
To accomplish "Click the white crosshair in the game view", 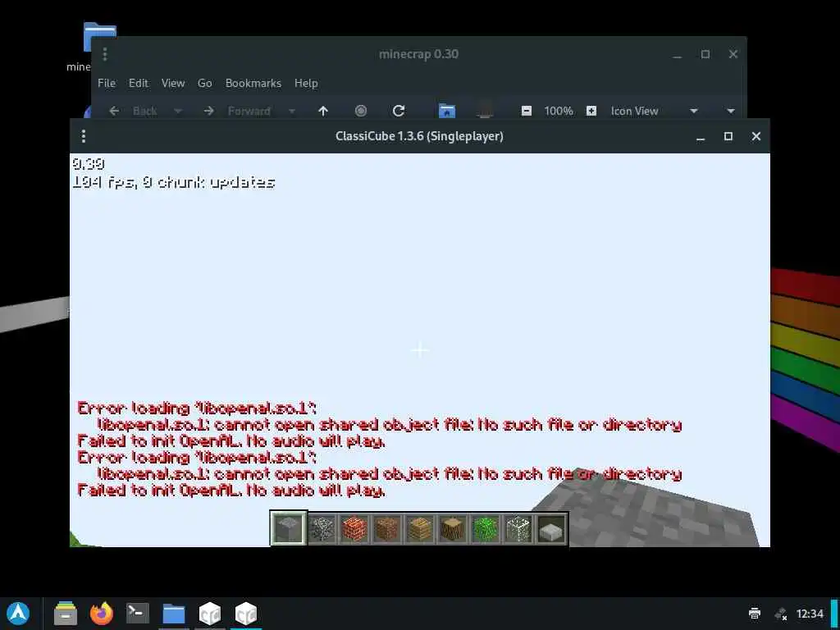I will coord(419,349).
